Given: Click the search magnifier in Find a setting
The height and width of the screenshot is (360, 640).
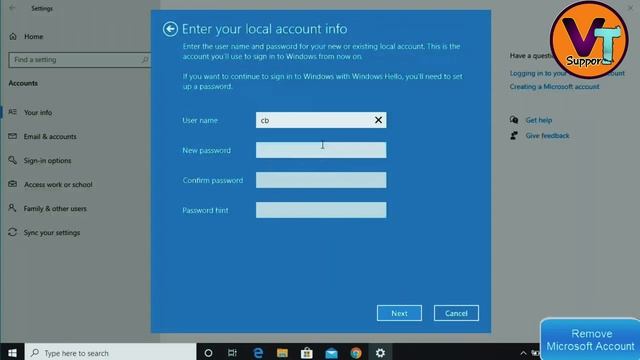Looking at the screenshot, I should pyautogui.click(x=145, y=60).
